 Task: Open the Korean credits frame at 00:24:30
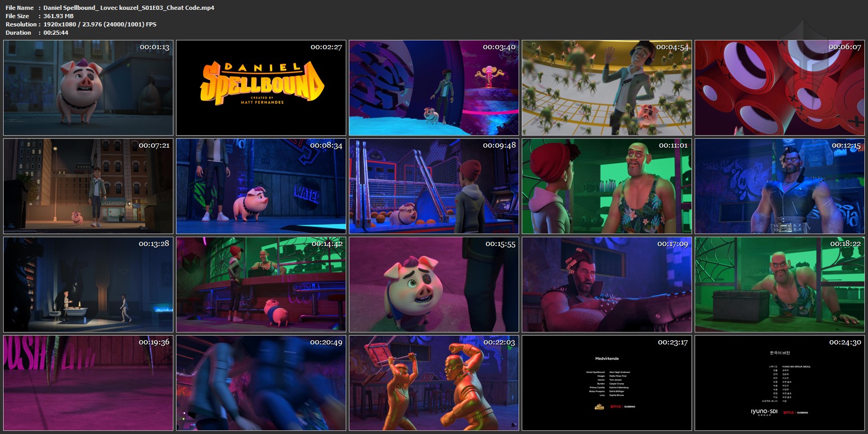779,383
